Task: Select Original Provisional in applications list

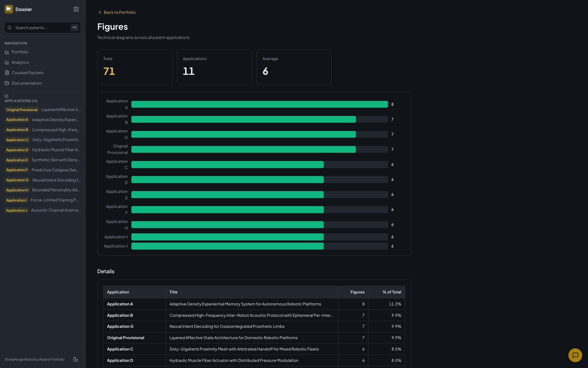Action: 43,110
